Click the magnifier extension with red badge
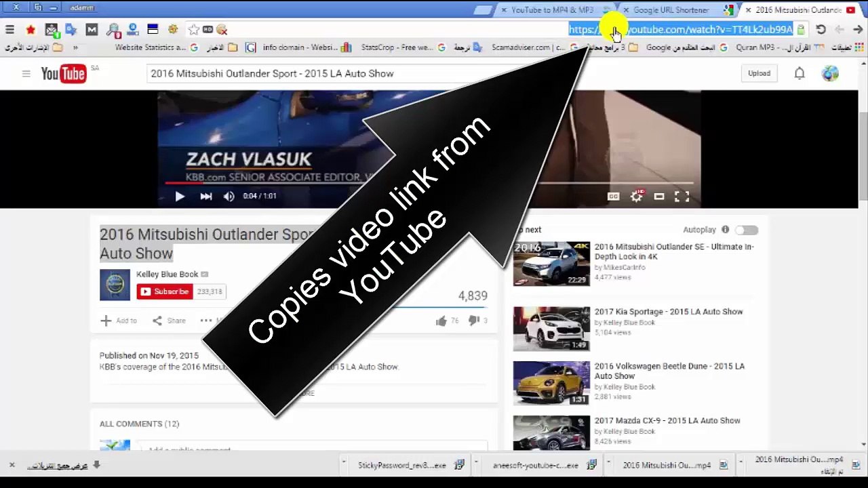This screenshot has width=868, height=488. click(x=113, y=30)
